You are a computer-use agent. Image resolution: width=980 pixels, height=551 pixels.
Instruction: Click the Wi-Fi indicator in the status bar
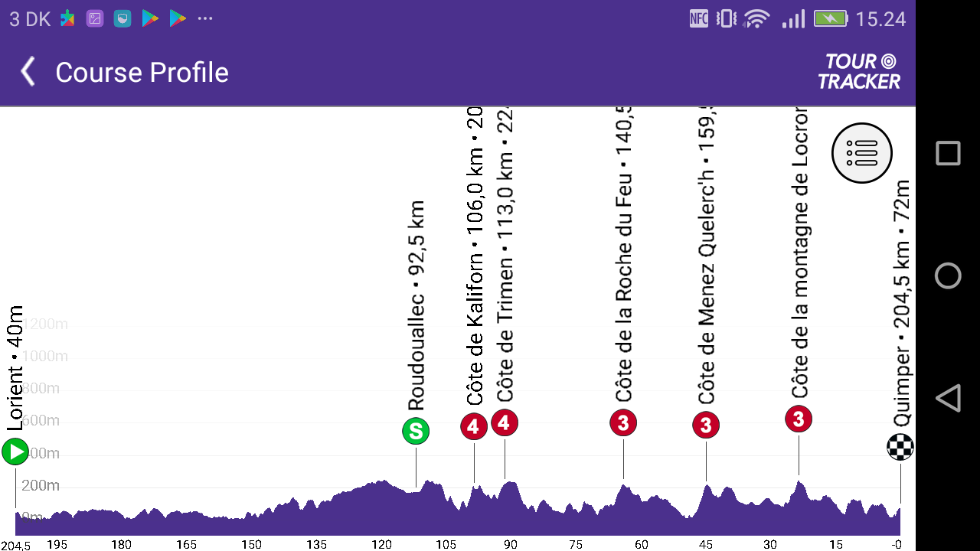pyautogui.click(x=755, y=18)
